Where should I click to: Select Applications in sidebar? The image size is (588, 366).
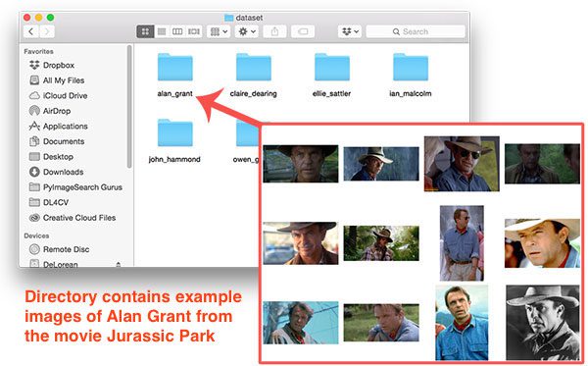[58, 127]
